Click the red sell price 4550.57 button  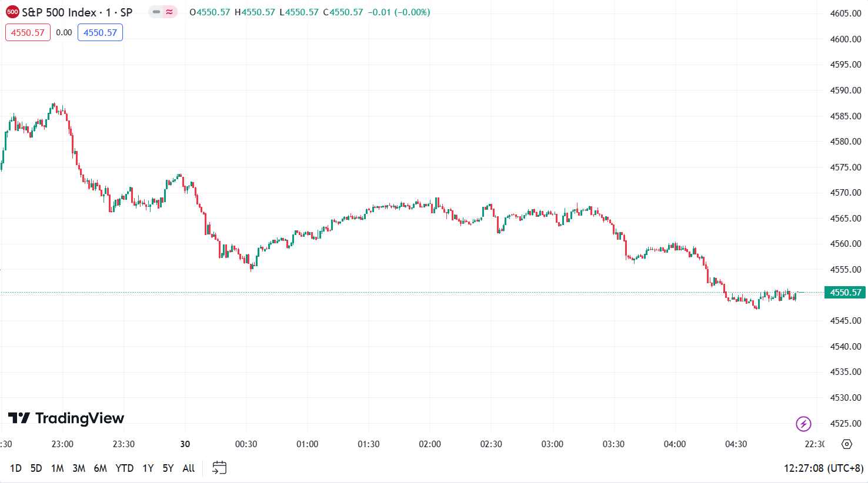(28, 32)
